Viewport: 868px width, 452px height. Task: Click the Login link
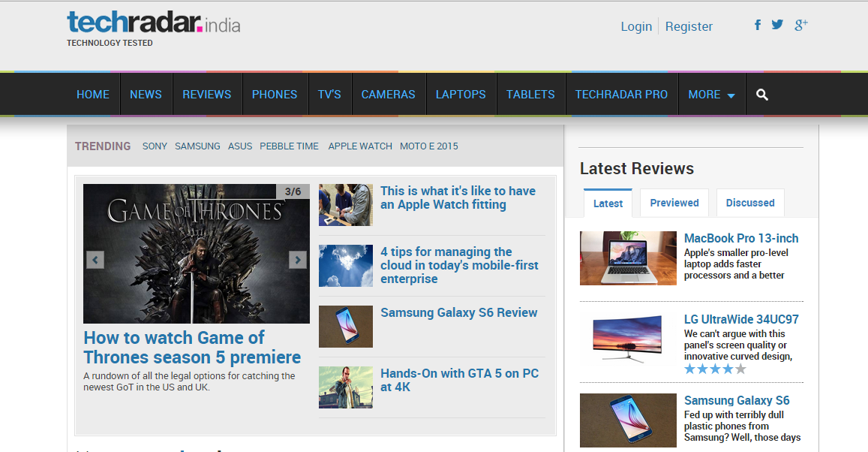click(x=636, y=26)
